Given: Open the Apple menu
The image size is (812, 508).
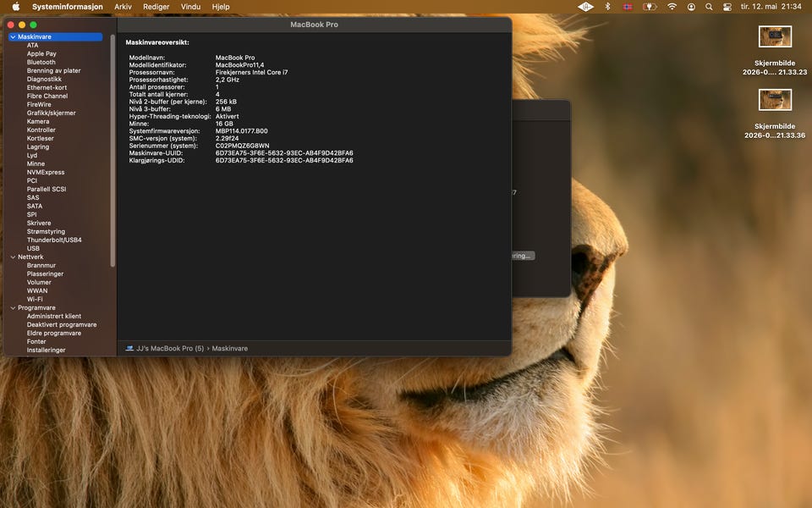Looking at the screenshot, I should (16, 7).
